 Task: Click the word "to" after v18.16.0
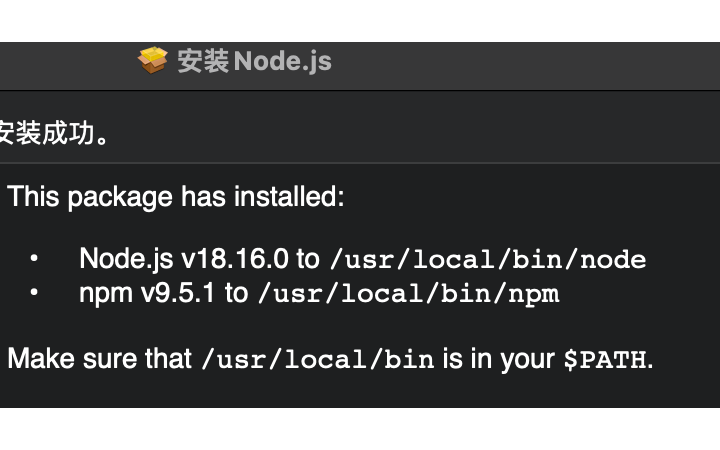pyautogui.click(x=308, y=259)
